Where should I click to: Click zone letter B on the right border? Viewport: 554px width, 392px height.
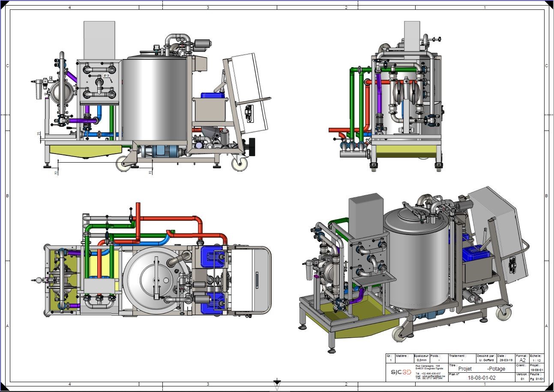(546, 196)
